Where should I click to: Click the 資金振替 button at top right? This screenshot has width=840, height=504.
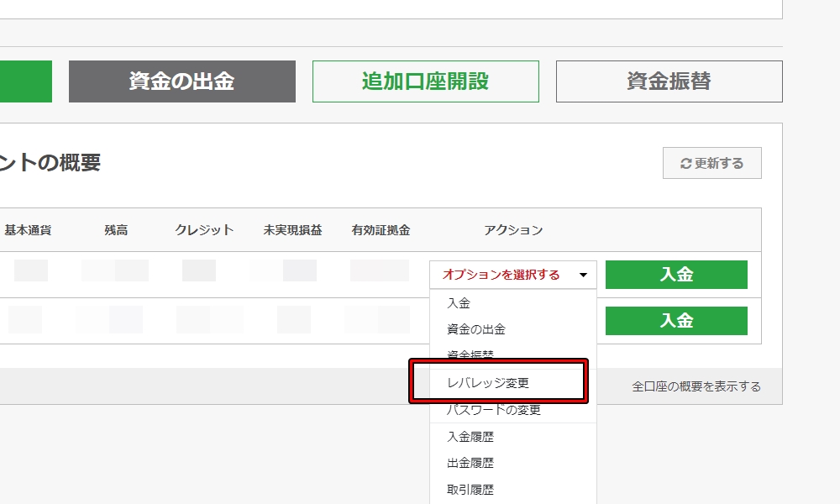tap(668, 81)
